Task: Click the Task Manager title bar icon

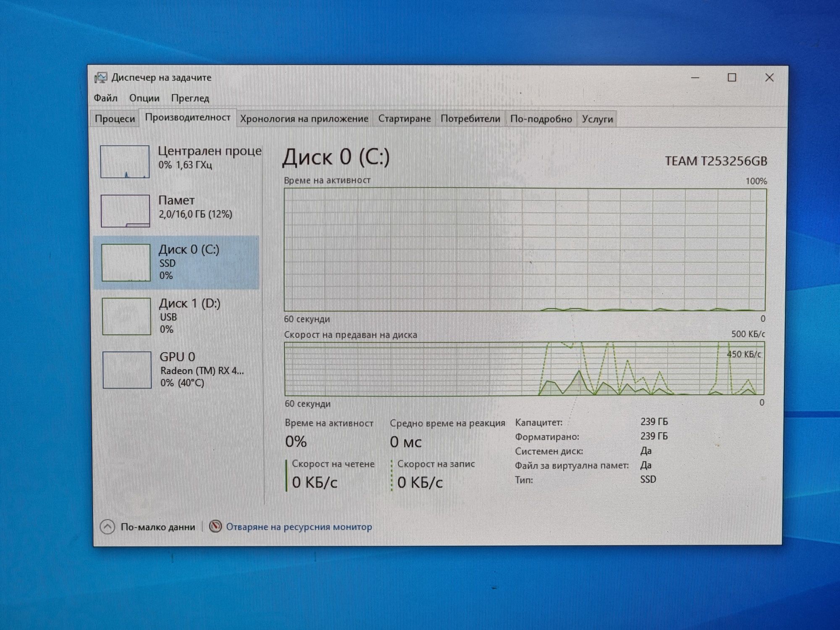Action: coord(101,78)
